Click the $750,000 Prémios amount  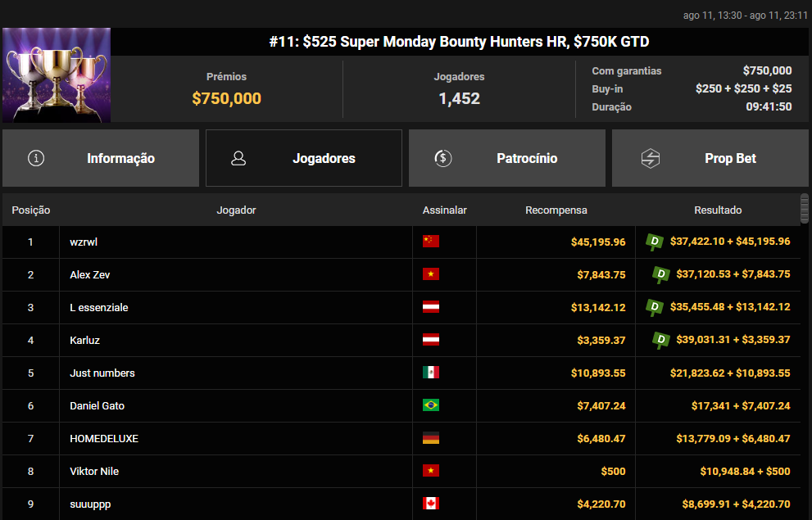[226, 98]
